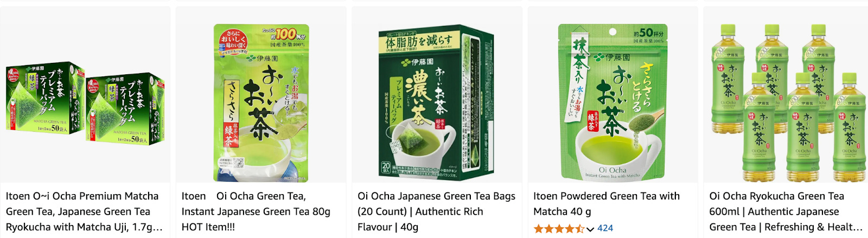Open the 424 reviews link
The image size is (868, 238).
tap(605, 228)
